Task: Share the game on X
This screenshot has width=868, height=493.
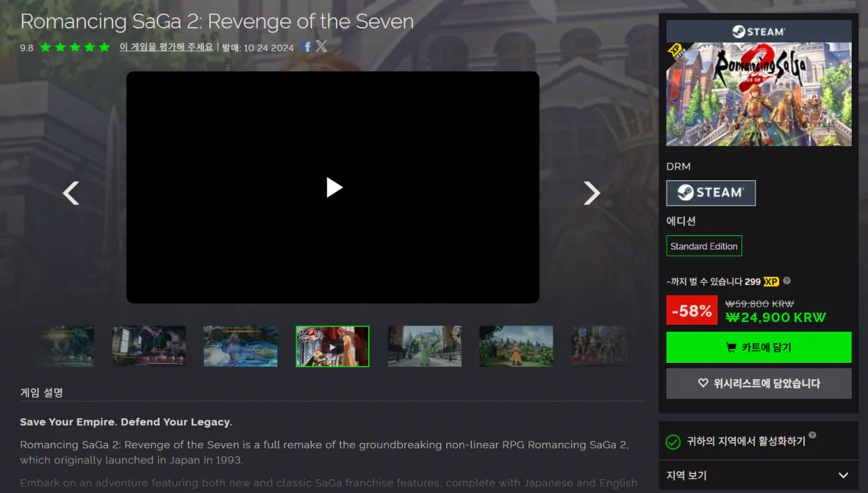Action: (321, 46)
